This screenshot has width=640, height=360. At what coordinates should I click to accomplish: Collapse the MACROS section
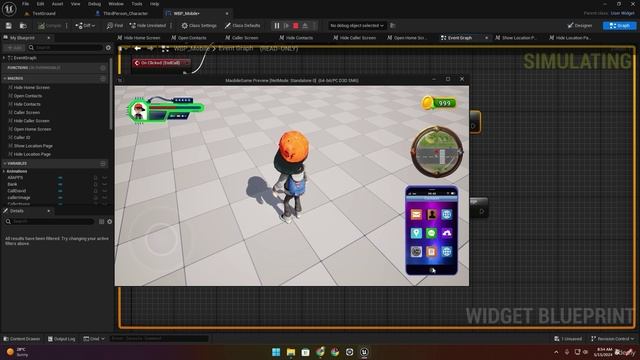(x=5, y=78)
